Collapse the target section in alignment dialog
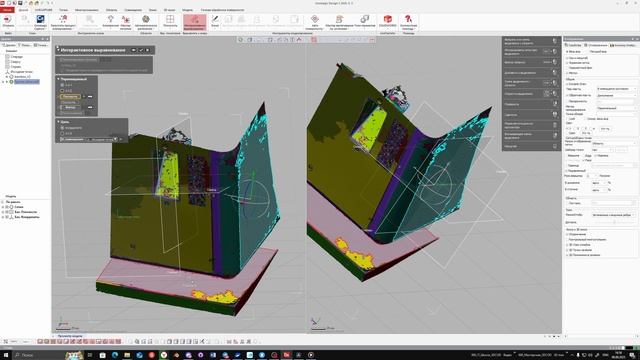This screenshot has height=360, width=640. (58, 122)
